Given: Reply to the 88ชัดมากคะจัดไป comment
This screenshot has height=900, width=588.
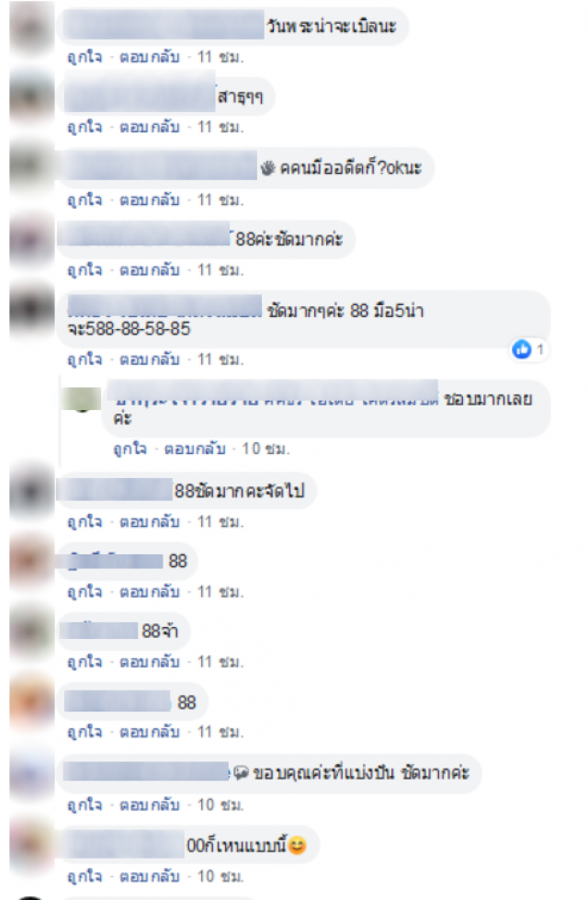Looking at the screenshot, I should tap(149, 522).
